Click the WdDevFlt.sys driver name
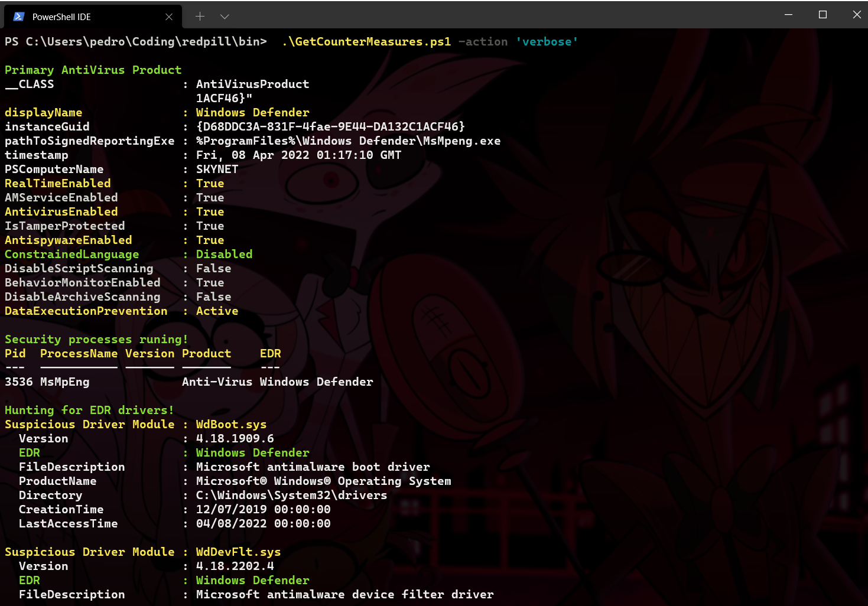 [238, 552]
